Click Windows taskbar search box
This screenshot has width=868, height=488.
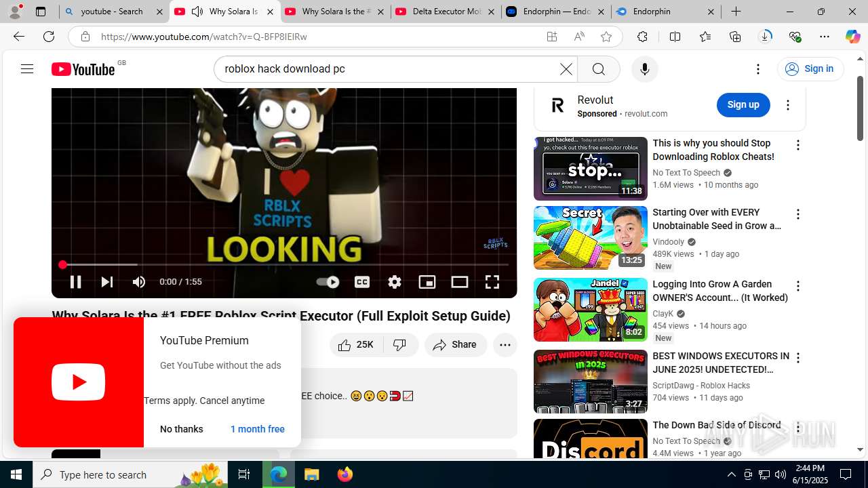click(x=131, y=474)
